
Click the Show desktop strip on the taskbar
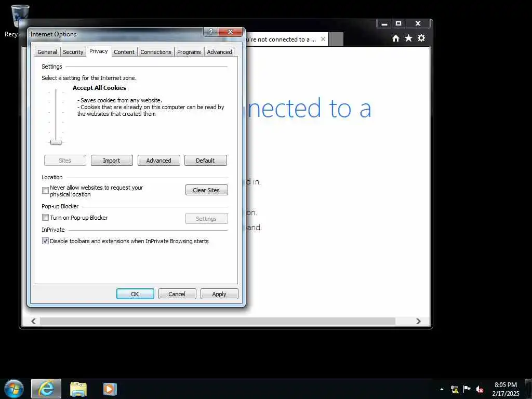point(528,389)
